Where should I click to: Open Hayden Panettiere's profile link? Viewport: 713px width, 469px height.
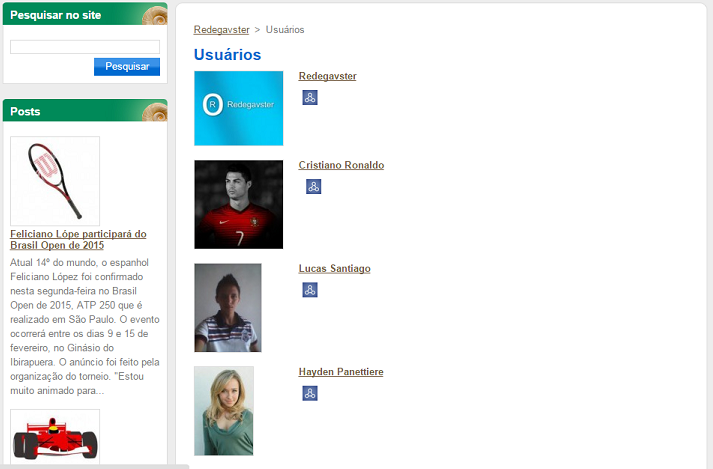click(x=341, y=372)
